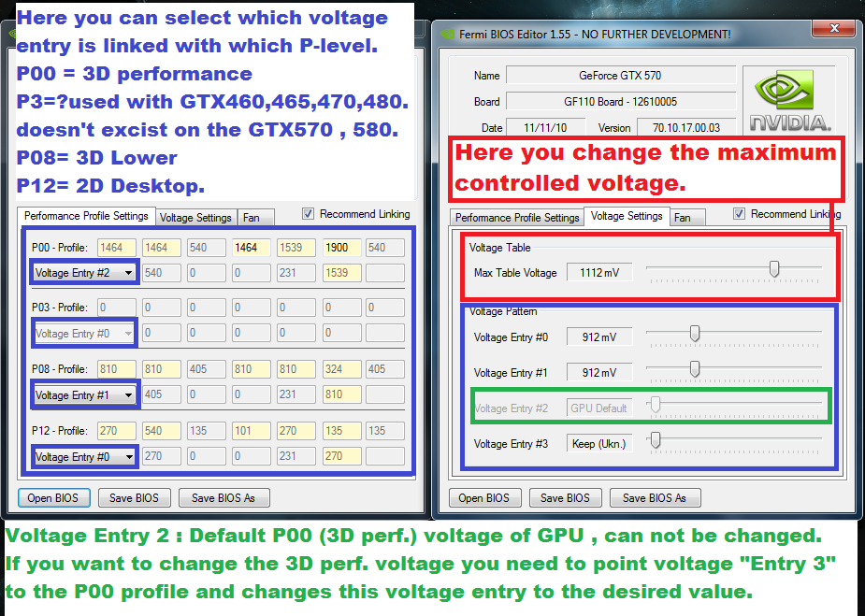Switch to Voltage Settings tab in left window
This screenshot has width=865, height=616.
(x=195, y=217)
